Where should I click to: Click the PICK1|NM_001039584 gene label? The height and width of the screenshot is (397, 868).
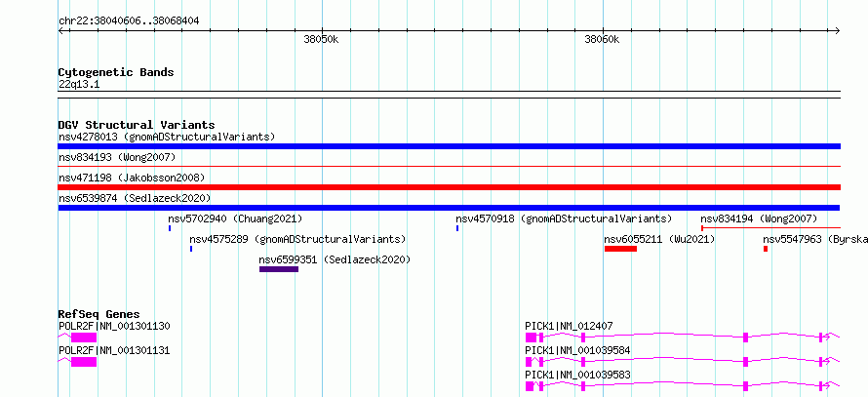point(577,350)
